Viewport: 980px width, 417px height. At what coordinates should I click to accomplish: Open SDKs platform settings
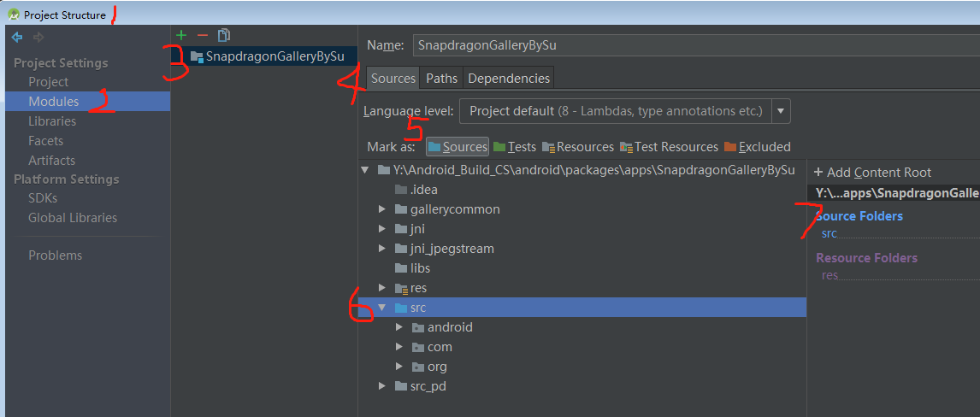43,198
